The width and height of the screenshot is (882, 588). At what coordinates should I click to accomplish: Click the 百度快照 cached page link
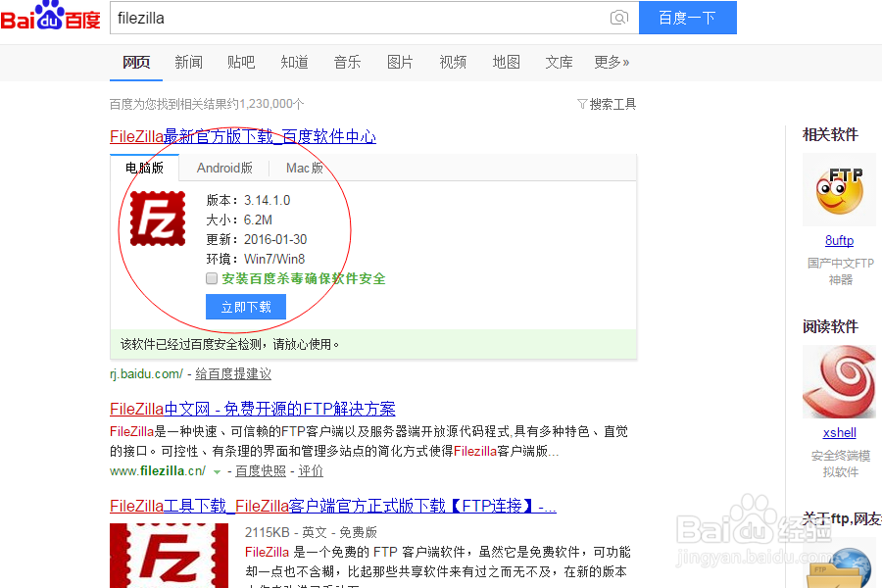260,471
